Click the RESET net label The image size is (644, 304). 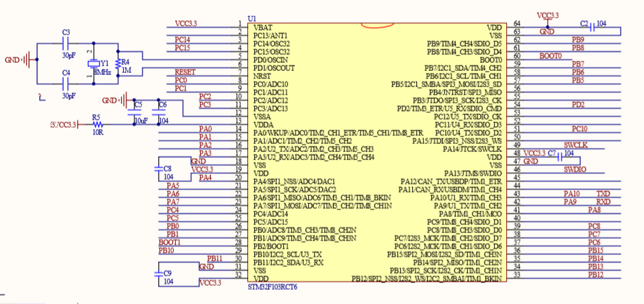click(x=185, y=72)
